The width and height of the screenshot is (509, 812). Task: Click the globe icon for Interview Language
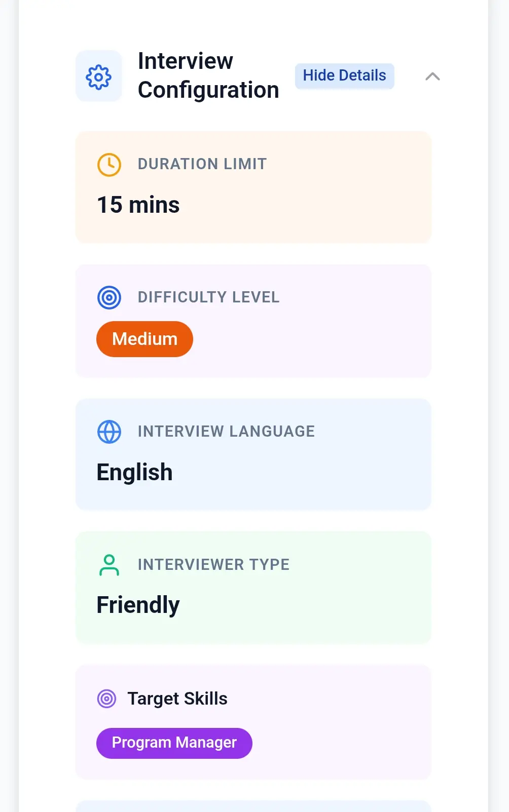point(109,432)
